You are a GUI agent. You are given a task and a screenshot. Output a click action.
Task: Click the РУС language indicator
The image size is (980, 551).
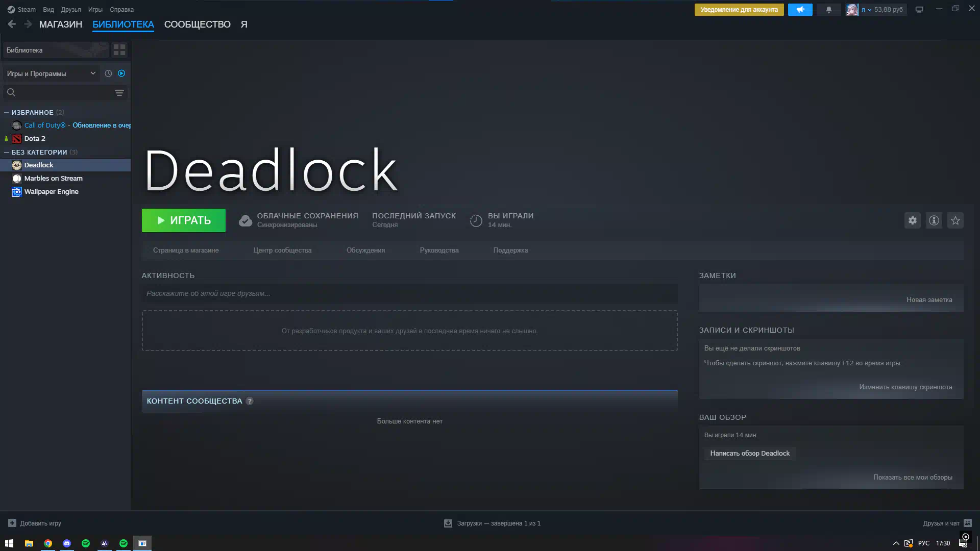pos(924,543)
